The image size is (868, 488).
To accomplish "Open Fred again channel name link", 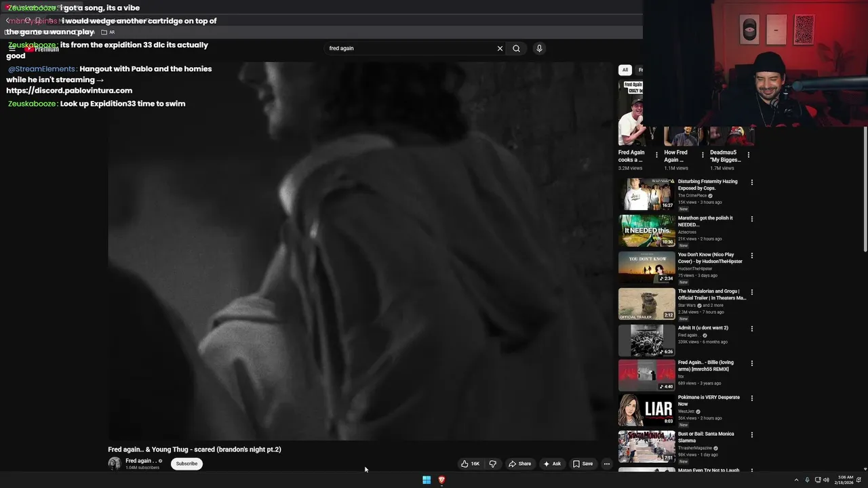I will [140, 461].
